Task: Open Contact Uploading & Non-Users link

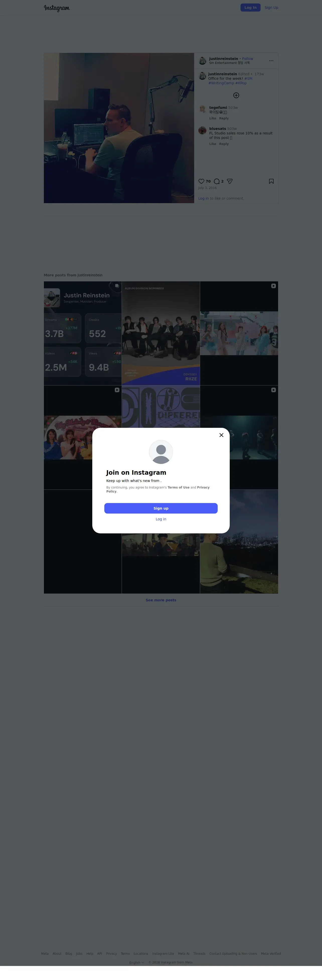Action: pyautogui.click(x=233, y=953)
